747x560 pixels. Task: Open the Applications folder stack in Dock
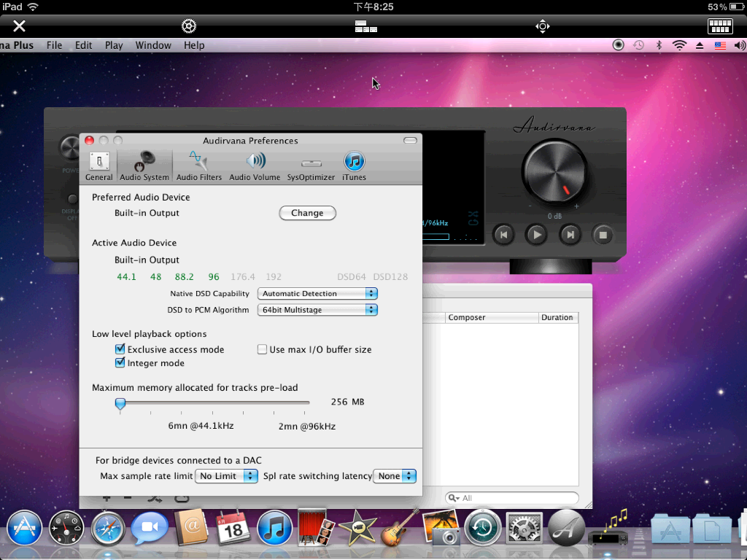click(x=670, y=529)
